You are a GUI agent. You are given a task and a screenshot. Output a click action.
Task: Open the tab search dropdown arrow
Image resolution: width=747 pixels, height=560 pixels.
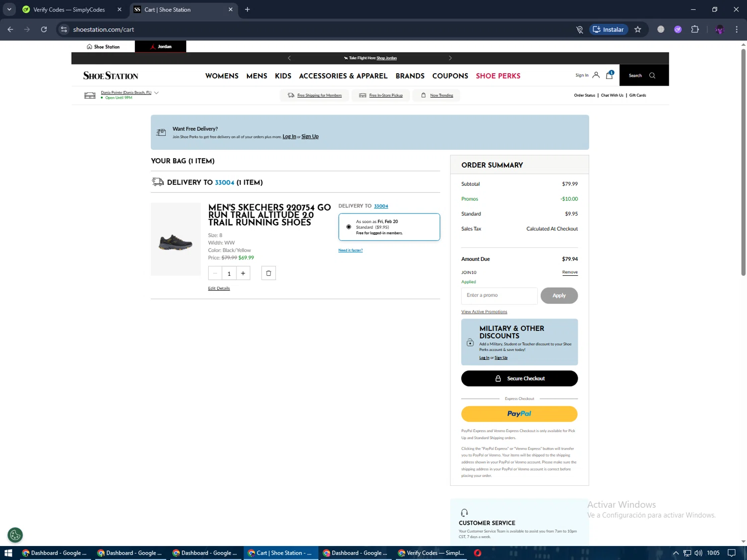point(9,9)
